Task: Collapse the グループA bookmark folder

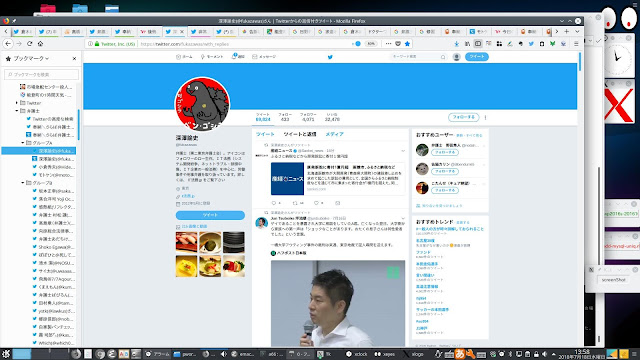Action: pyautogui.click(x=23, y=143)
